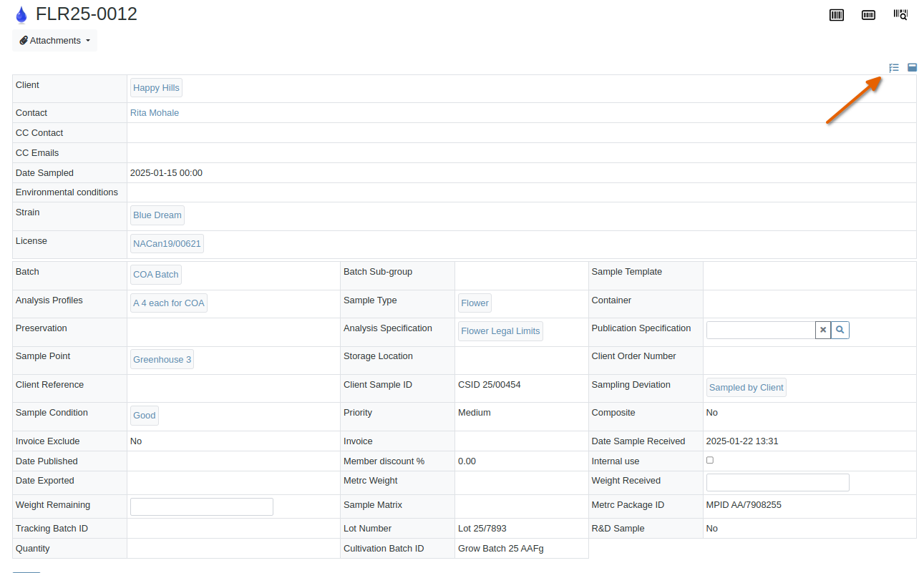The width and height of the screenshot is (924, 573).
Task: Print the small barcode label
Action: click(868, 14)
